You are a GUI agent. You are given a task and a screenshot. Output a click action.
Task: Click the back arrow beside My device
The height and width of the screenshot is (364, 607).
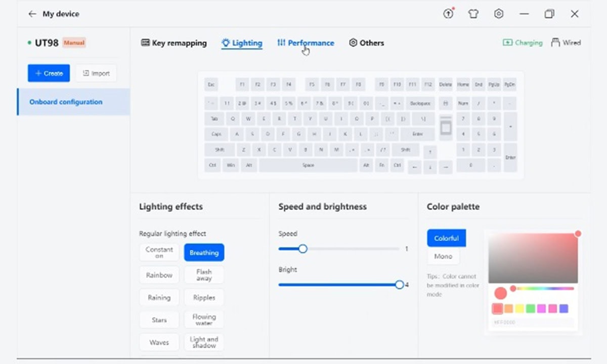pos(32,14)
